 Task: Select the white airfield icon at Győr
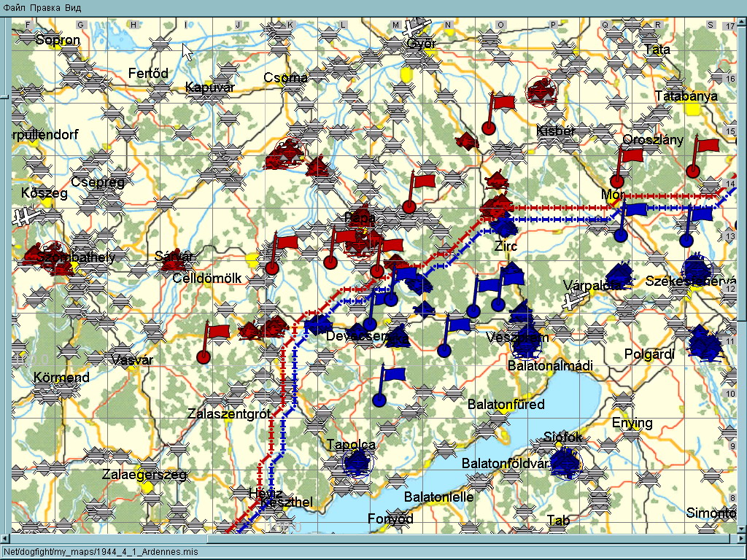419,27
